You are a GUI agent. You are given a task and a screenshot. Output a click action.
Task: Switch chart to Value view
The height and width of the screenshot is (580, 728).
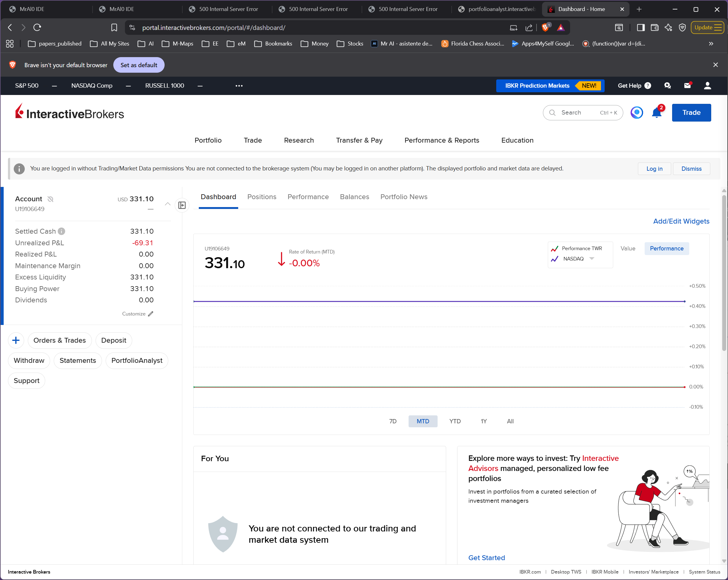click(628, 248)
